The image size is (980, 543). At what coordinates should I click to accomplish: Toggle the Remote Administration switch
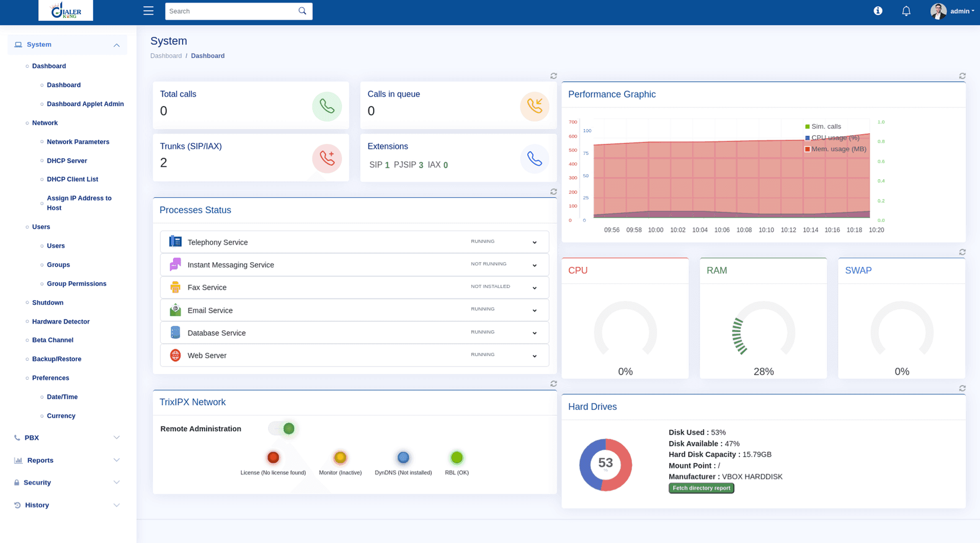pyautogui.click(x=282, y=429)
